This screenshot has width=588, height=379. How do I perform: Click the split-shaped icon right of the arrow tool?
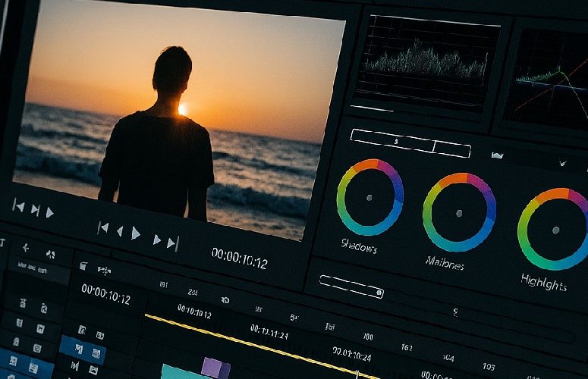tap(50, 254)
